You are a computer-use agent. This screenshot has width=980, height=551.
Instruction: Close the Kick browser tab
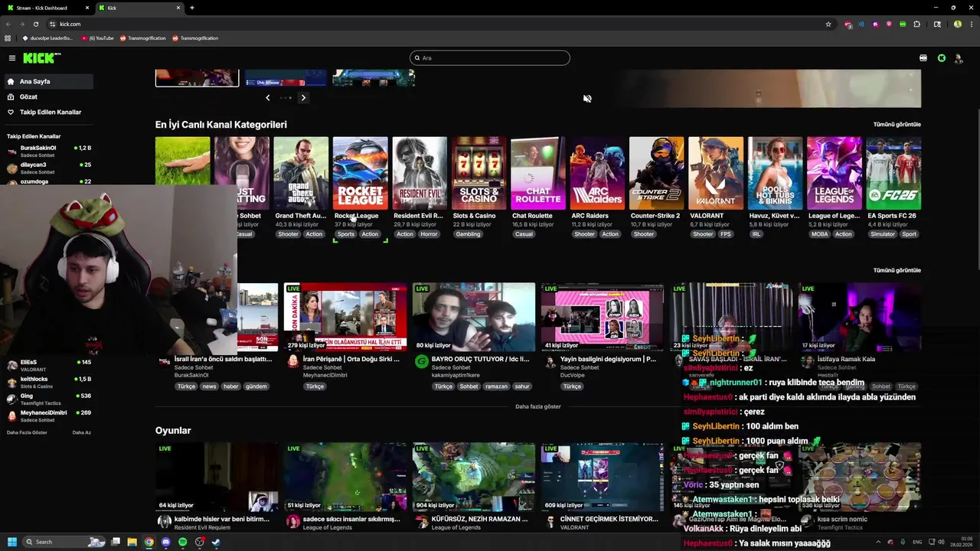tap(179, 8)
